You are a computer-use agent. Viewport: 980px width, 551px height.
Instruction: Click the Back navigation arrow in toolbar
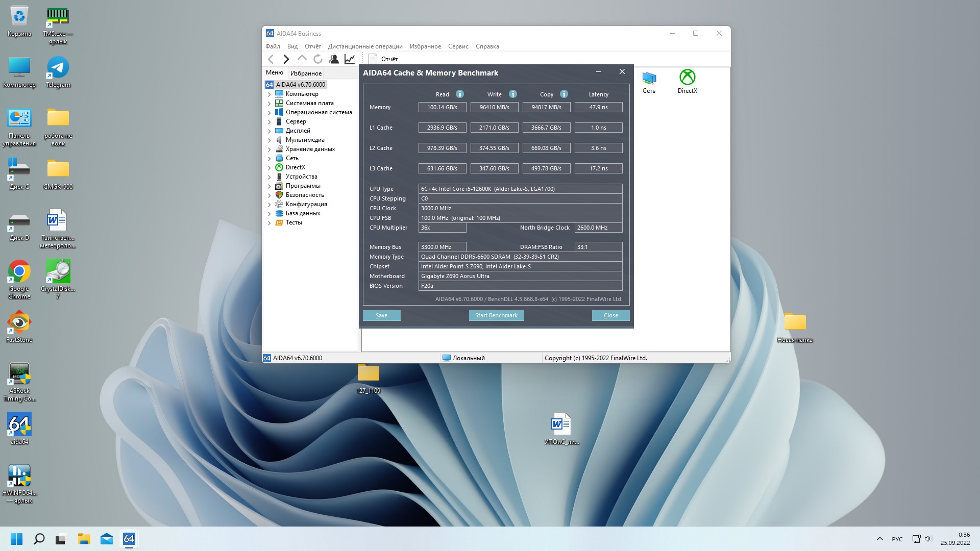pyautogui.click(x=271, y=59)
